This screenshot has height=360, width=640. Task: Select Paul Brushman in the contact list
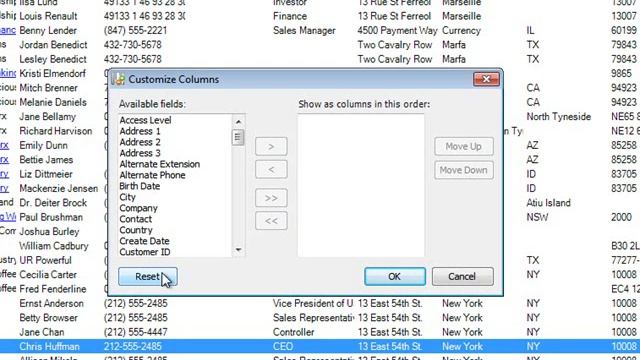pos(51,217)
